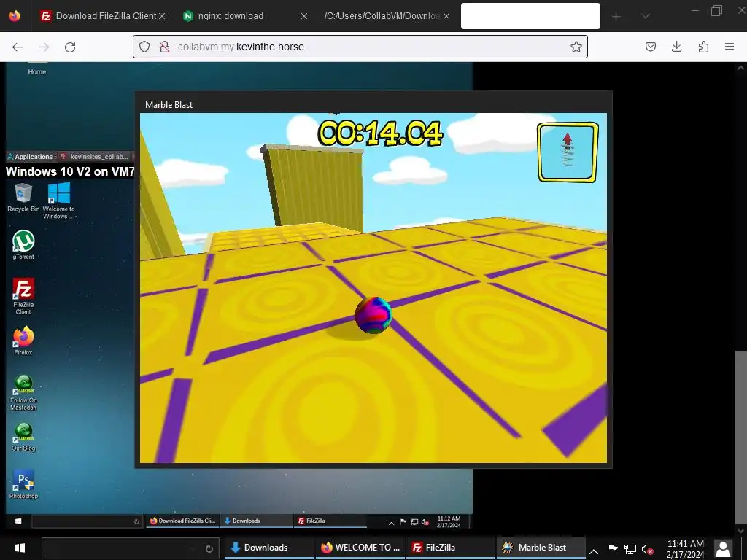Click the super jump powerup box in Marble Blast

568,152
